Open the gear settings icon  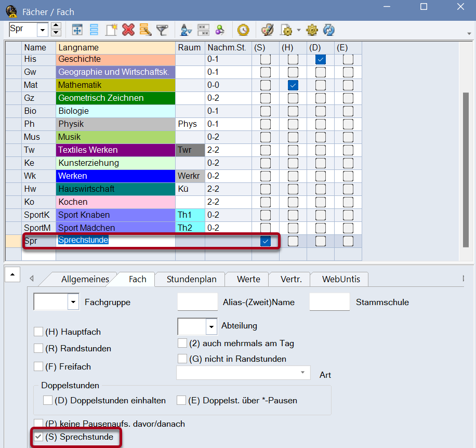(312, 30)
